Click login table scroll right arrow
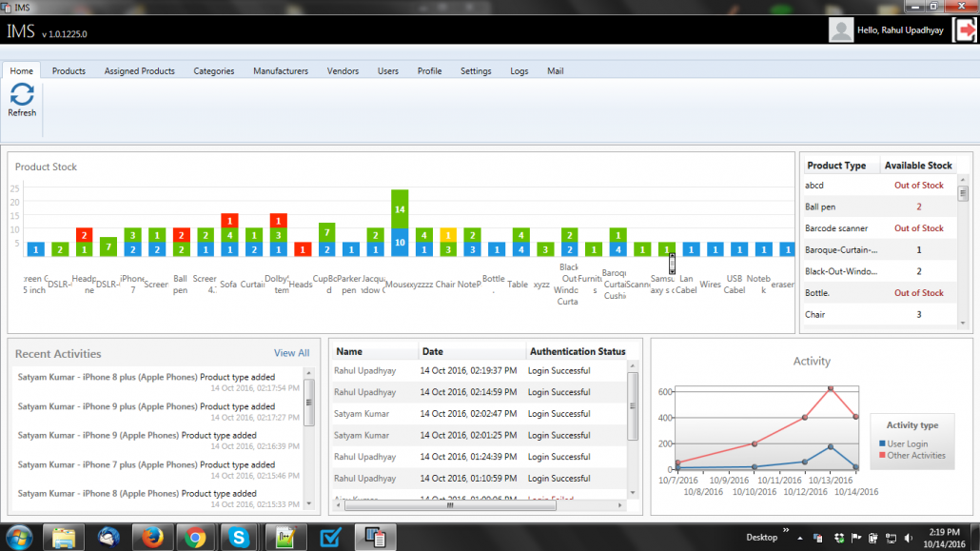Screen dimensions: 980x551 (620, 505)
